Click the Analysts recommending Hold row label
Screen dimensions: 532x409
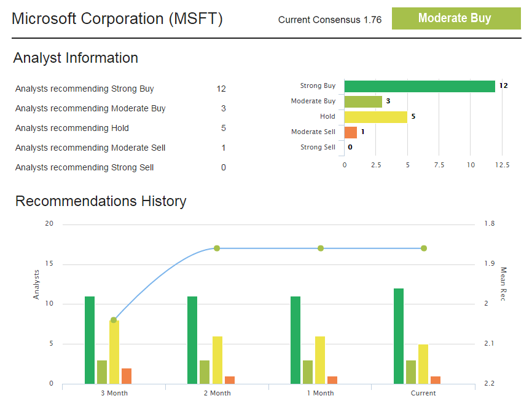coord(72,129)
